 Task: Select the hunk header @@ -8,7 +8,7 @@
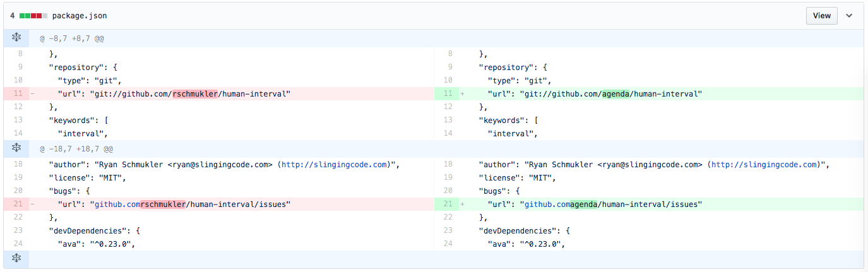point(72,38)
